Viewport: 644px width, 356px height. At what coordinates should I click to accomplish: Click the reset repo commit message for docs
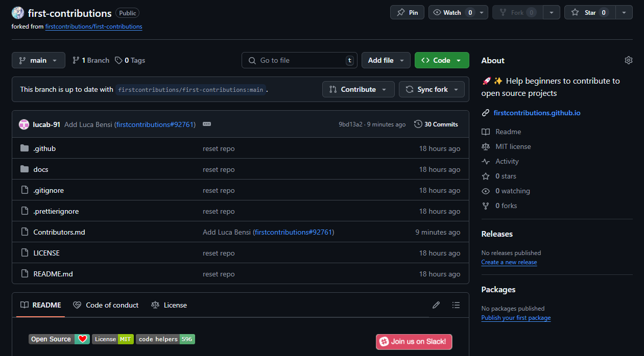pyautogui.click(x=219, y=169)
